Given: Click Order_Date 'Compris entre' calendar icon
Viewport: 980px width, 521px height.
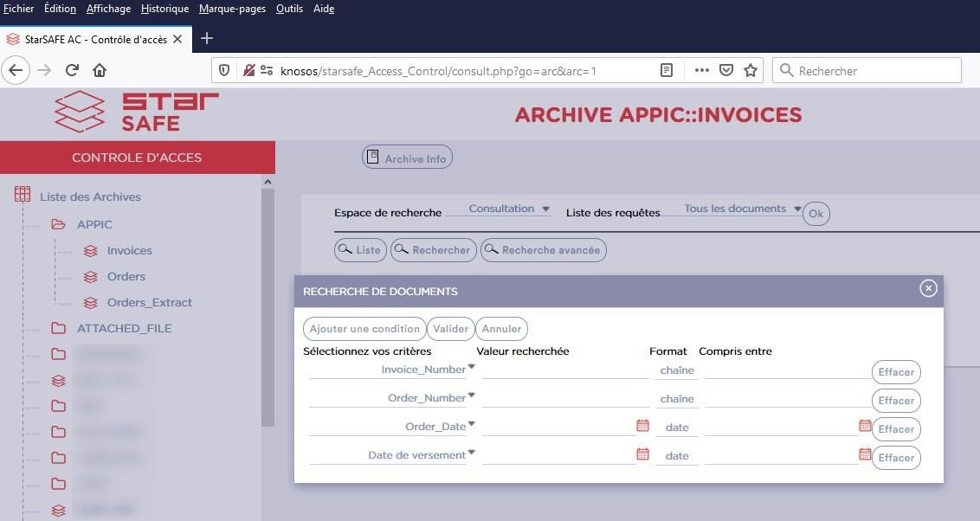Looking at the screenshot, I should click(x=865, y=426).
